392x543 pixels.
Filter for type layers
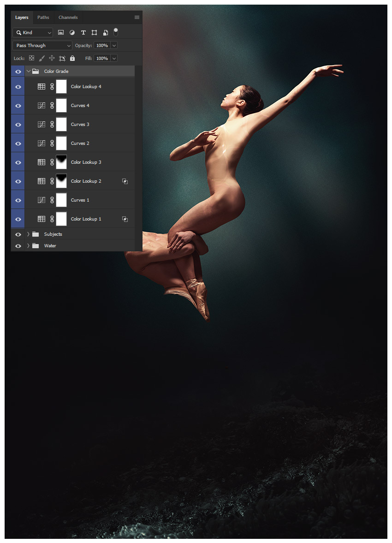[x=83, y=33]
